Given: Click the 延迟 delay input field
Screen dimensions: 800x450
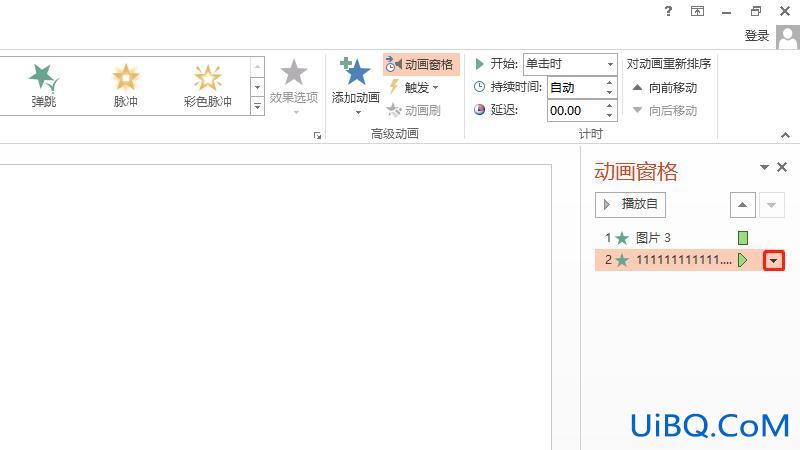Looking at the screenshot, I should [576, 111].
